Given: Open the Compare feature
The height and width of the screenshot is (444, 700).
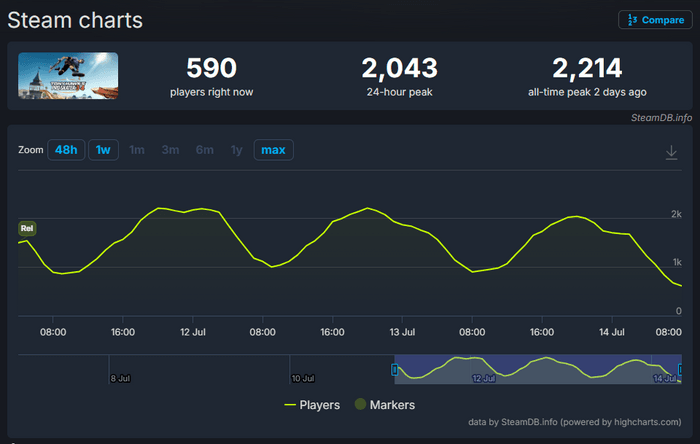Looking at the screenshot, I should click(655, 20).
